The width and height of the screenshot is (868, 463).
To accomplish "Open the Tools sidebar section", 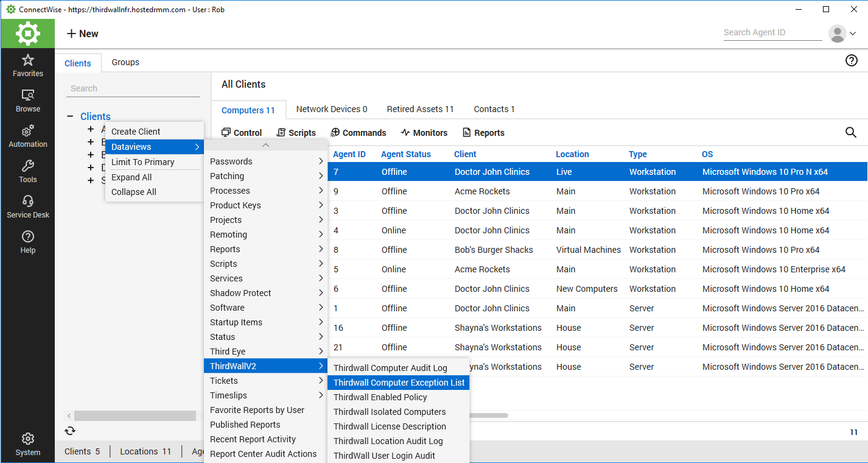I will (27, 172).
